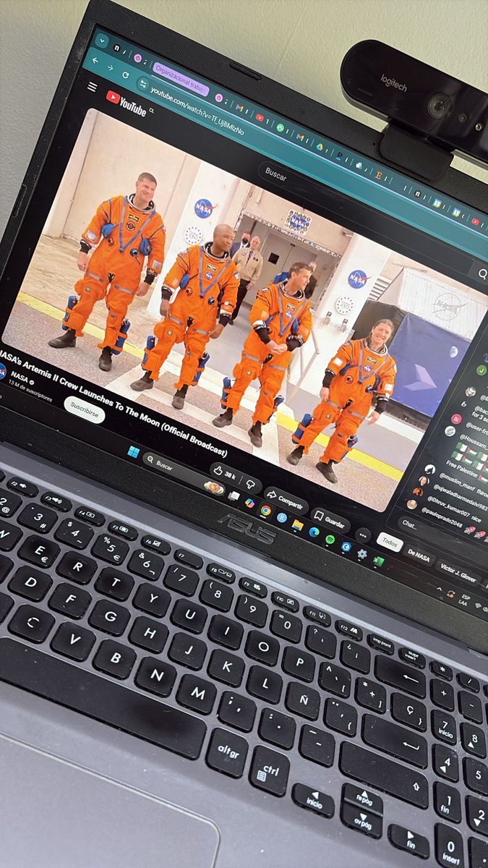Open File Explorer from the taskbar
The width and height of the screenshot is (488, 868).
tap(297, 524)
